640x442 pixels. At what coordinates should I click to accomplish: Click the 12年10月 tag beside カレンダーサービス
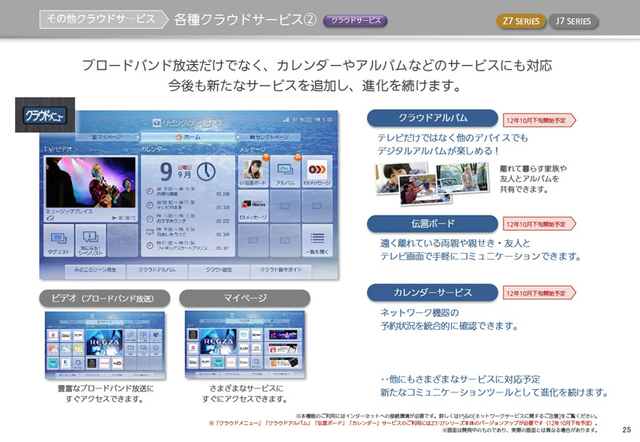coord(539,293)
